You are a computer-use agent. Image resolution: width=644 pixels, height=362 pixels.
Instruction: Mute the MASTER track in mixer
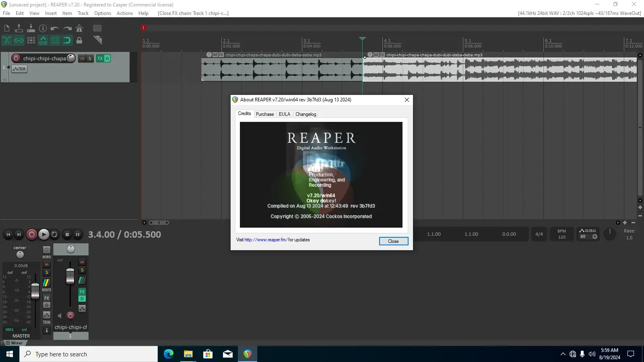point(47,265)
